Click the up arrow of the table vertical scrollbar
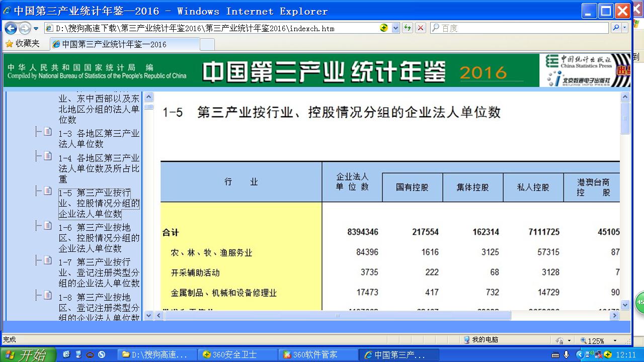Screen dimensions: 644x362 coord(625,97)
